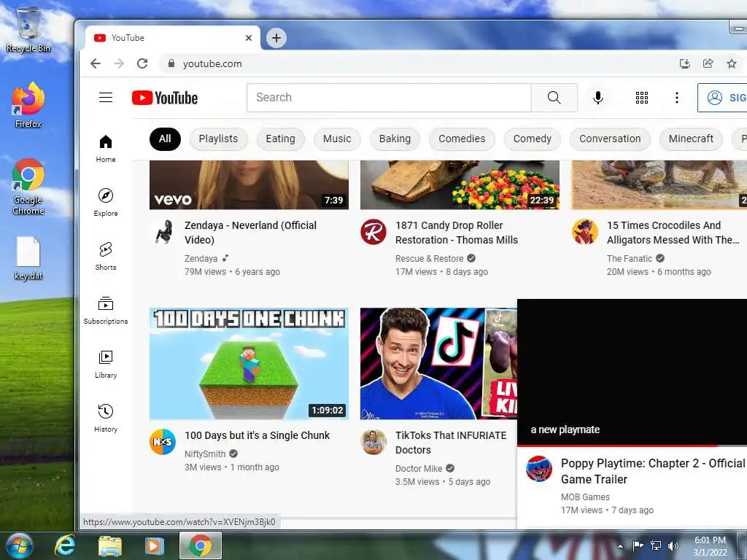
Task: Select the key.dat file on desktop
Action: coord(28,258)
